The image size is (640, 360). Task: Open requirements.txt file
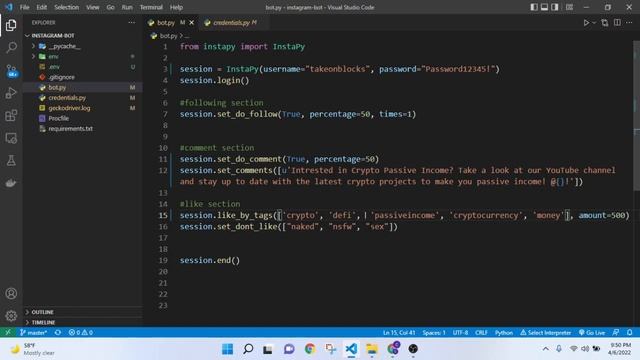82,129
